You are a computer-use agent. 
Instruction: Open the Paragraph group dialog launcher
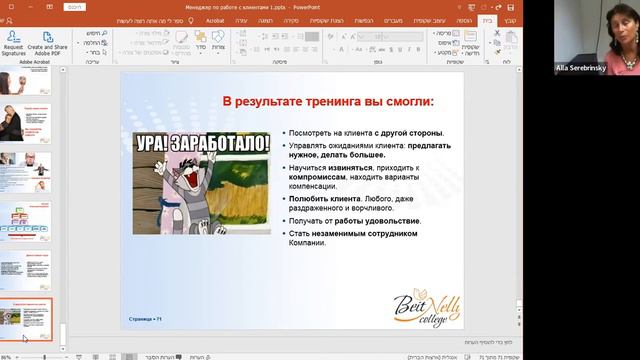[x=233, y=62]
